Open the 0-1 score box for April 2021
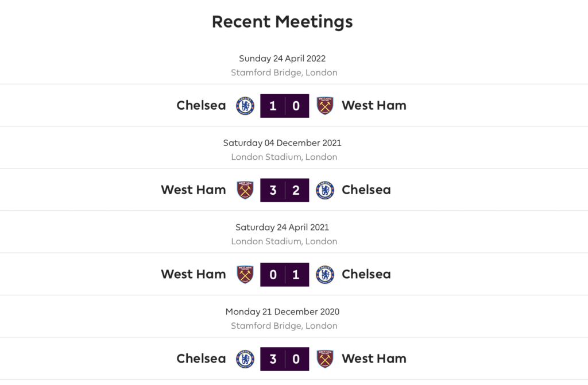 tap(285, 275)
